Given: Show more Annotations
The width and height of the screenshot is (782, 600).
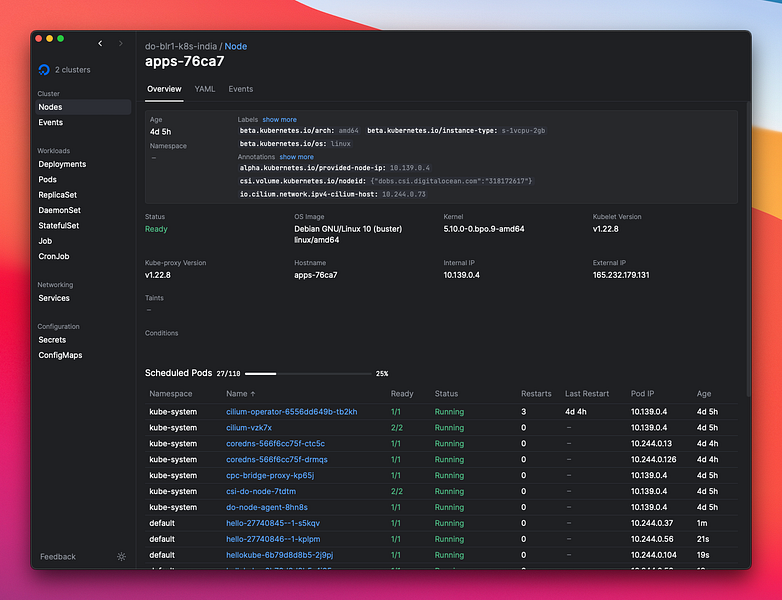Looking at the screenshot, I should 297,157.
